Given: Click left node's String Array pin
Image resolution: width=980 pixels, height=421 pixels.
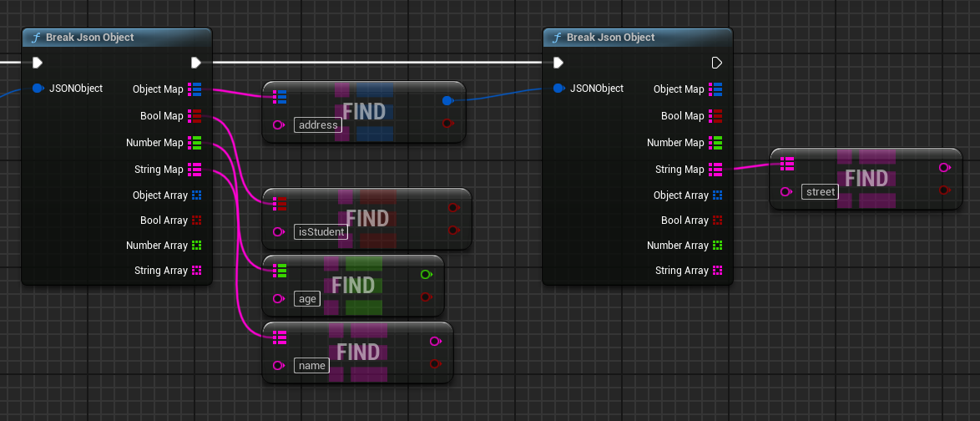Looking at the screenshot, I should (x=196, y=271).
